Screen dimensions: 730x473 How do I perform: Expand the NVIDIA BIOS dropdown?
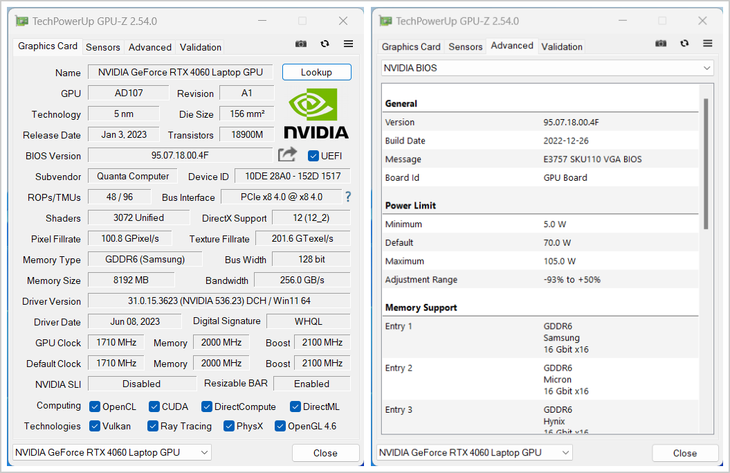(x=547, y=68)
